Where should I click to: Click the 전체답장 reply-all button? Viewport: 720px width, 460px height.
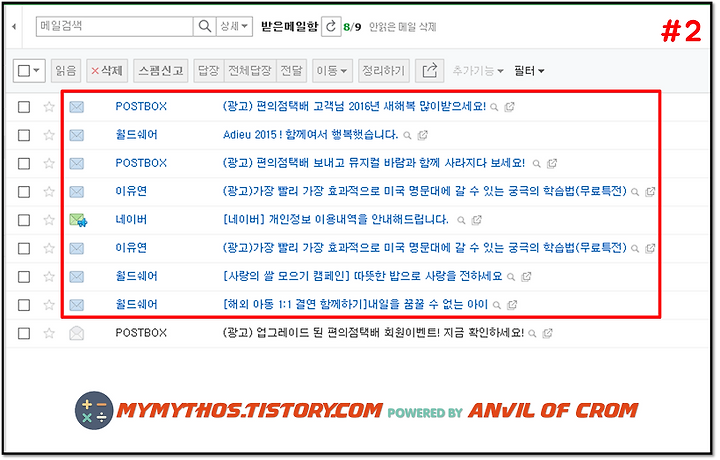click(x=250, y=71)
